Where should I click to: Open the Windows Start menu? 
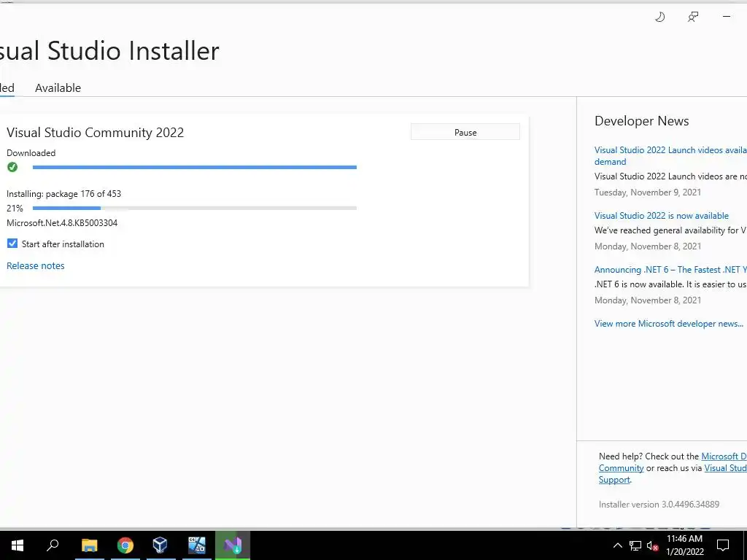coord(18,545)
